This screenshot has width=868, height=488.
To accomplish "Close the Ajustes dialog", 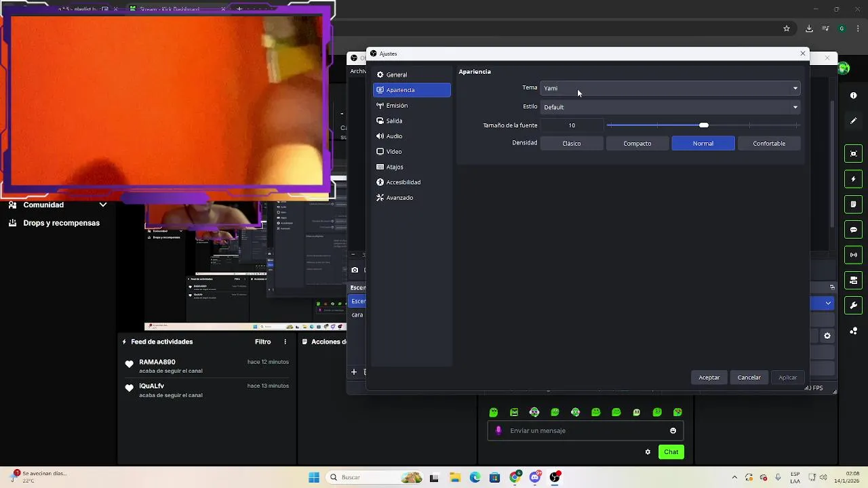I will coord(803,54).
